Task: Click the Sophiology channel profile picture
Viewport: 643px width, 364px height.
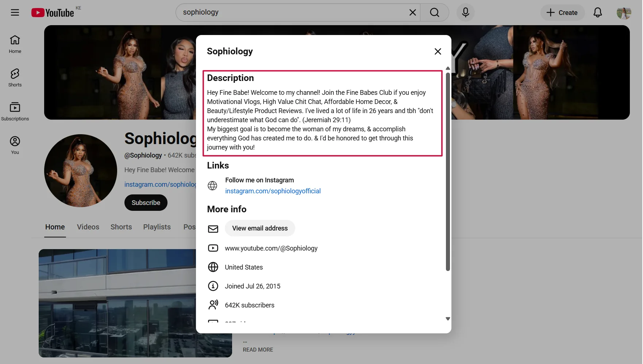Action: click(81, 171)
